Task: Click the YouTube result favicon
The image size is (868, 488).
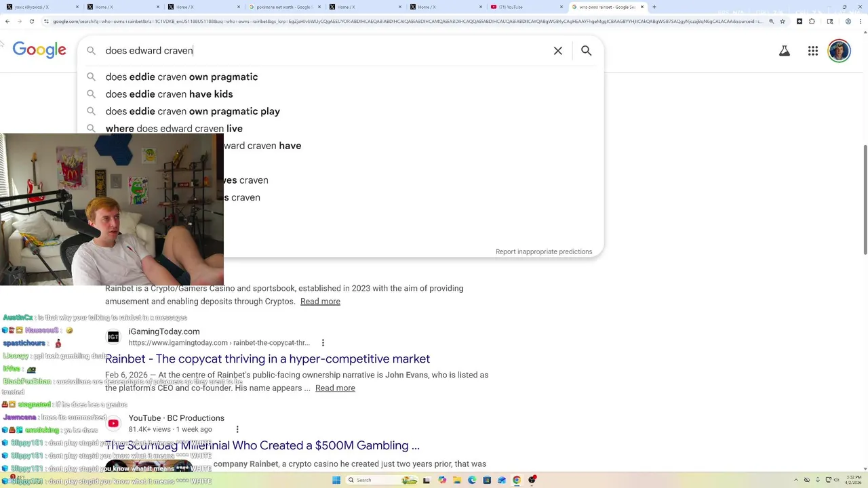Action: pos(113,424)
